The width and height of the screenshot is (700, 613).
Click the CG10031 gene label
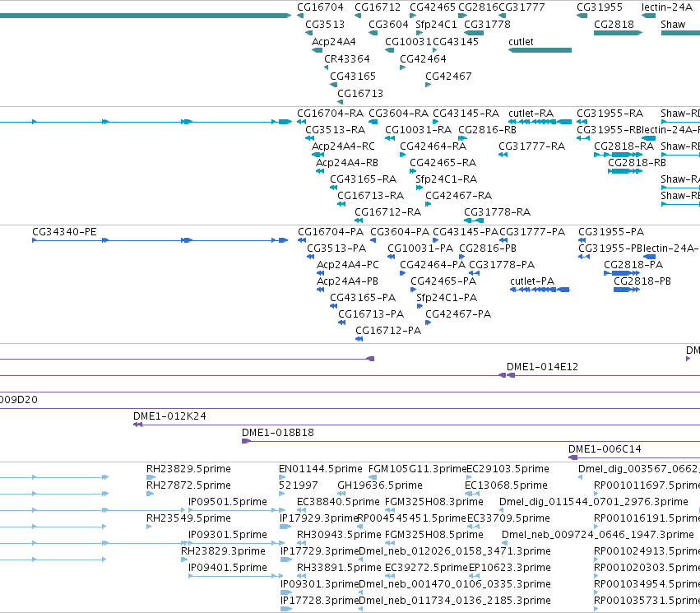[408, 42]
